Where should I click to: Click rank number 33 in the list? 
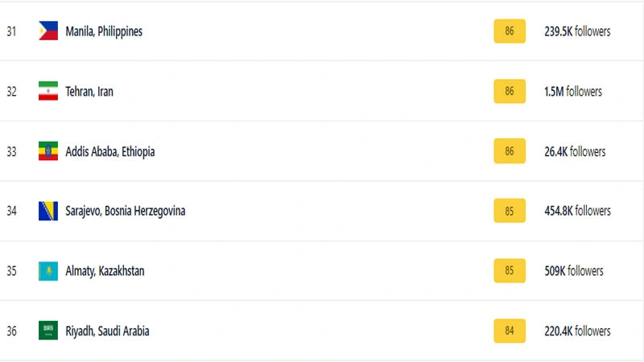click(11, 151)
